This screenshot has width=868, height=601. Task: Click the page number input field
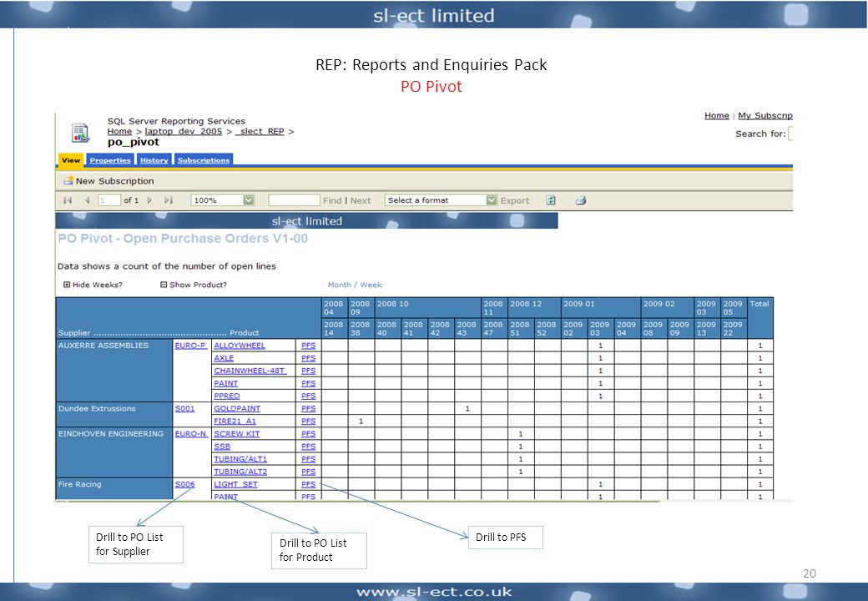pyautogui.click(x=109, y=200)
